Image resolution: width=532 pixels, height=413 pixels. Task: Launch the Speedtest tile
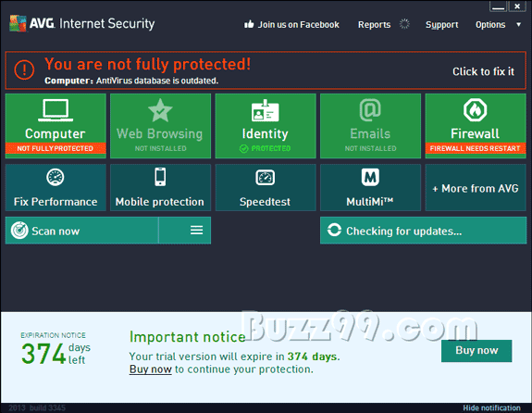[x=266, y=187]
